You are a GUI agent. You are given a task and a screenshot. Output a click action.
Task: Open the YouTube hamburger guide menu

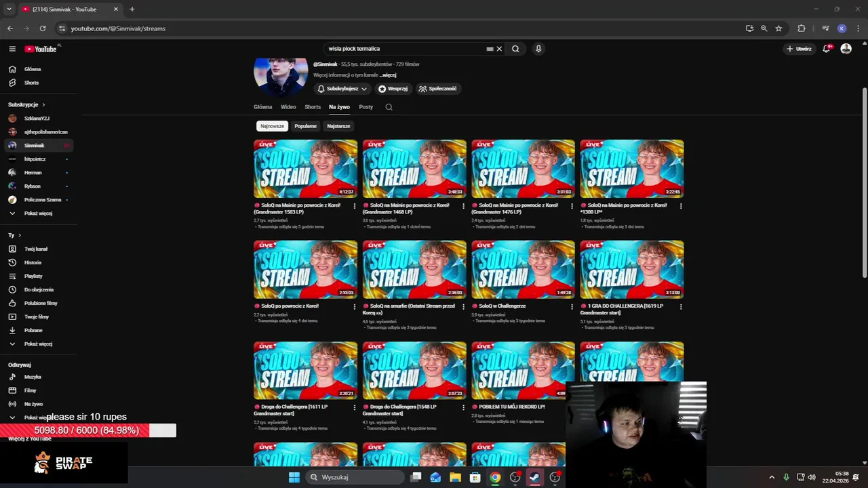point(12,49)
